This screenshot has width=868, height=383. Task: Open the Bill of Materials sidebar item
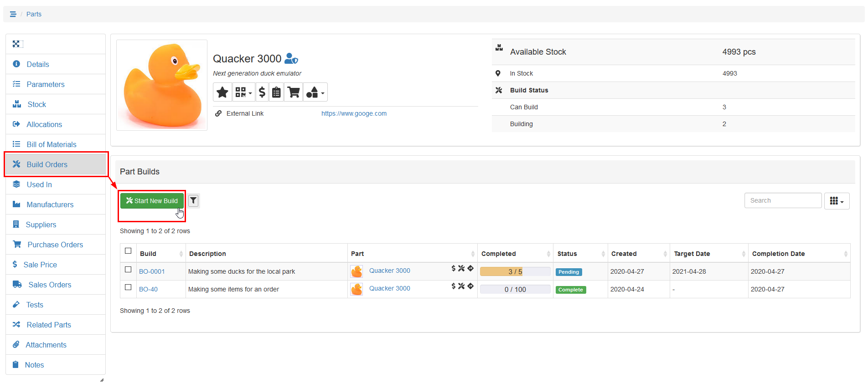point(51,144)
